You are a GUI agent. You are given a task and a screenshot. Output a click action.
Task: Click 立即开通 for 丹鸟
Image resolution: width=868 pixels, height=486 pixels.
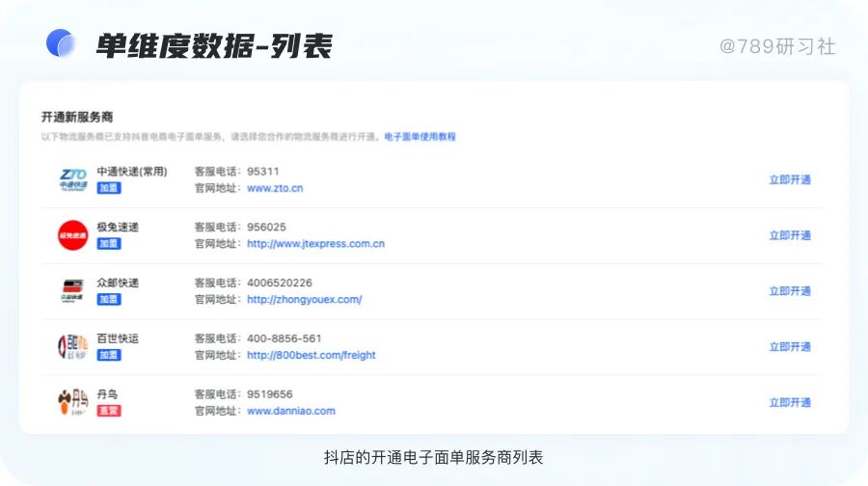[x=789, y=402]
